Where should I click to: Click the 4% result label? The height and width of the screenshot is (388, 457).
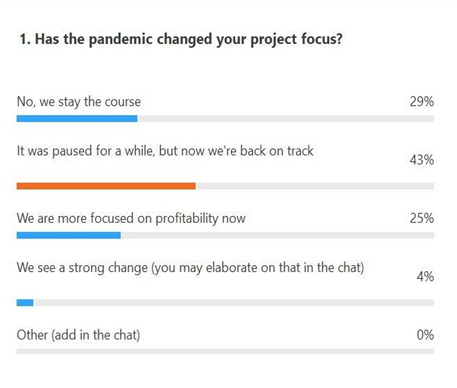425,277
